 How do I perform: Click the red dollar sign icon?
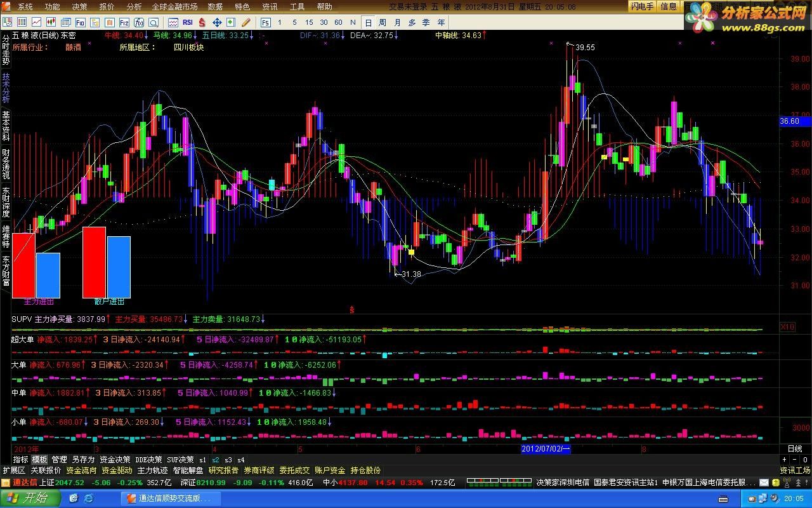pyautogui.click(x=202, y=22)
